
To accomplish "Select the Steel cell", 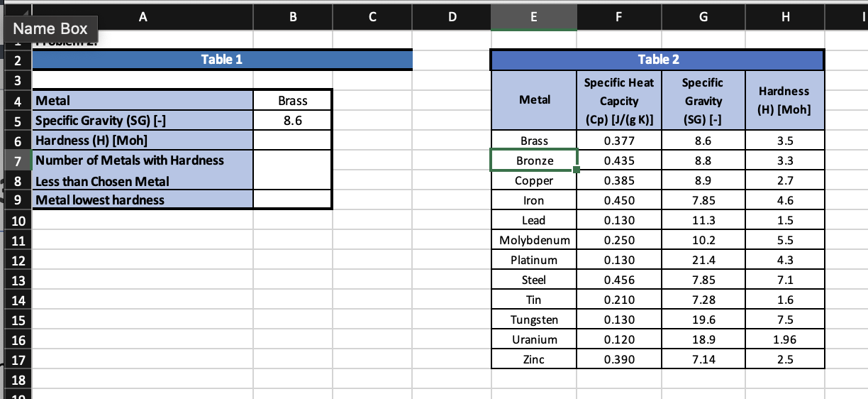I will [535, 280].
